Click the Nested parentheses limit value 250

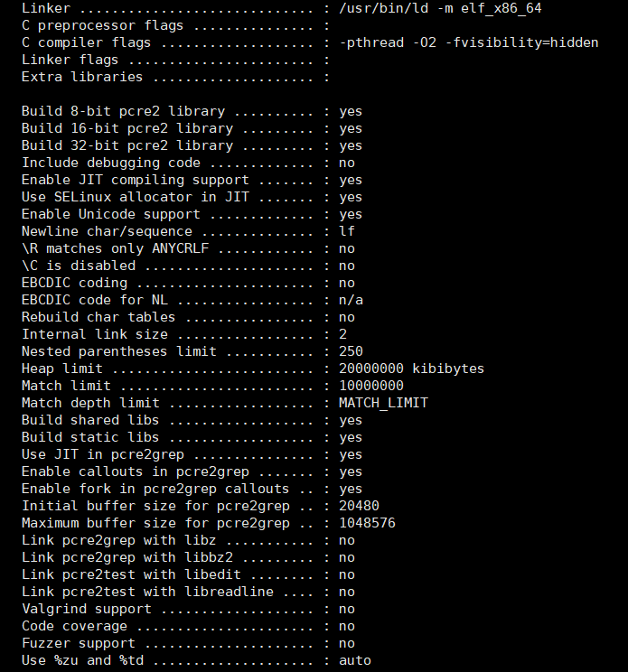tap(351, 351)
